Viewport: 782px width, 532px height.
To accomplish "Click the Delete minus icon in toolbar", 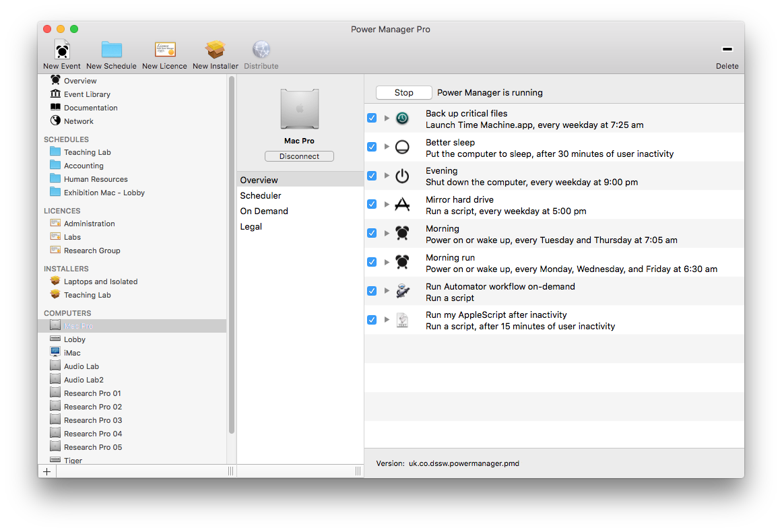I will 727,49.
